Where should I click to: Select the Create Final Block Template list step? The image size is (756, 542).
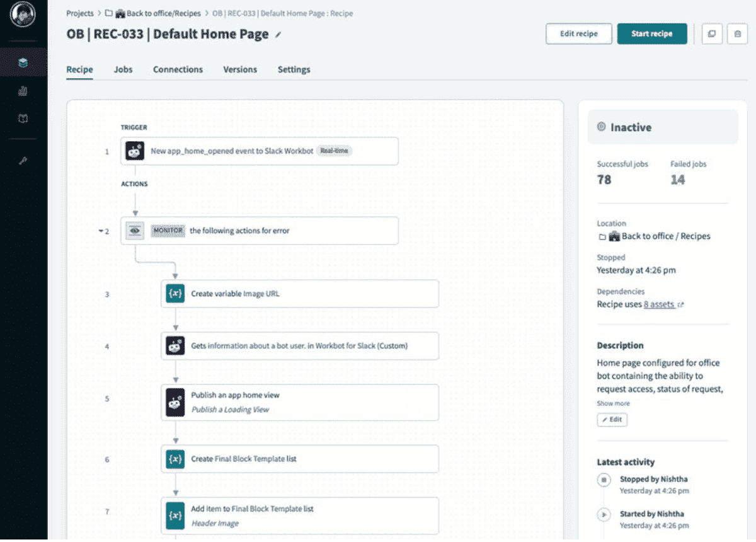(300, 459)
